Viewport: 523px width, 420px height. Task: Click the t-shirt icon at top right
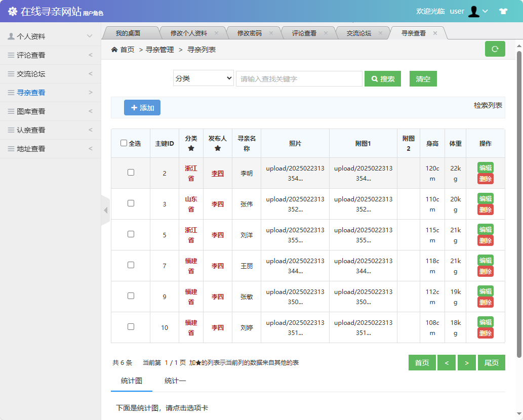(503, 11)
